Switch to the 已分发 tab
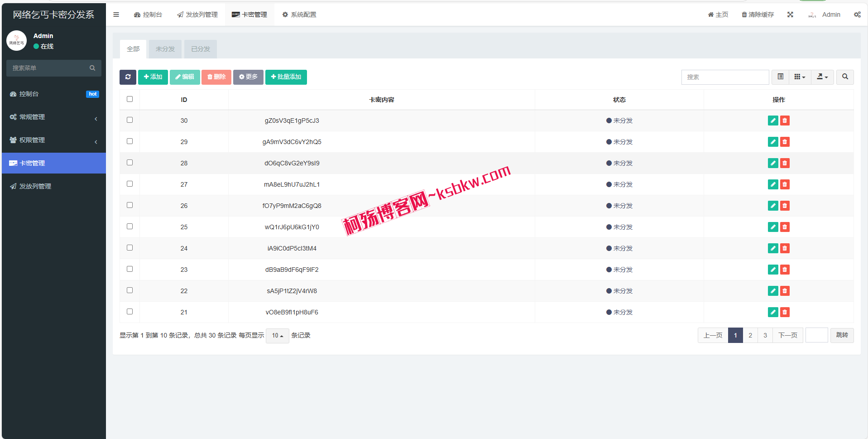The height and width of the screenshot is (439, 868). tap(201, 49)
